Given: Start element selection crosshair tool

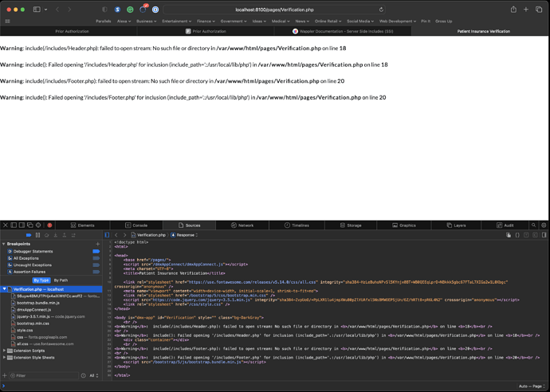Looking at the screenshot, I should pos(38,225).
